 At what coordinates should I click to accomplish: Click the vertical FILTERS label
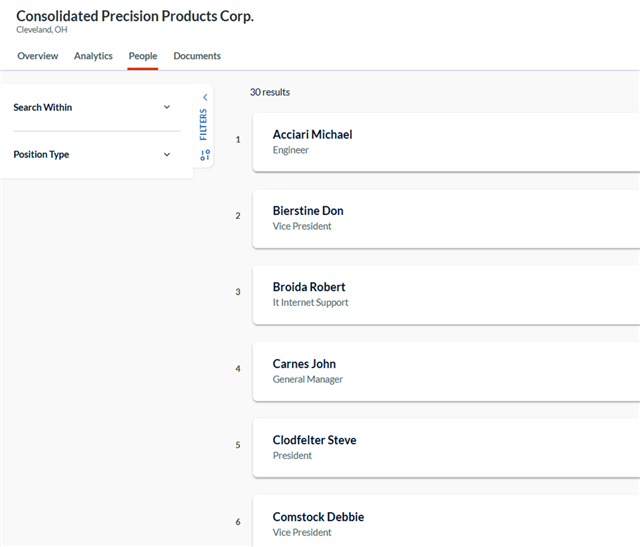[204, 125]
